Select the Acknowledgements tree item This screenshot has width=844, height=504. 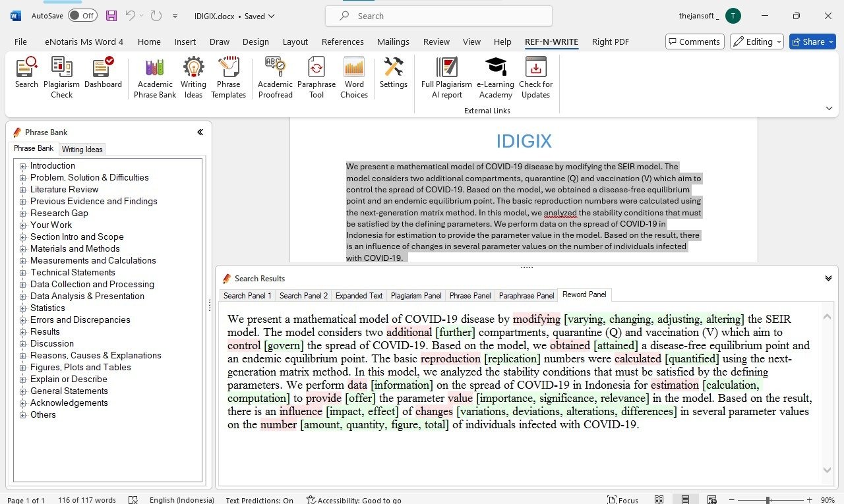point(69,403)
